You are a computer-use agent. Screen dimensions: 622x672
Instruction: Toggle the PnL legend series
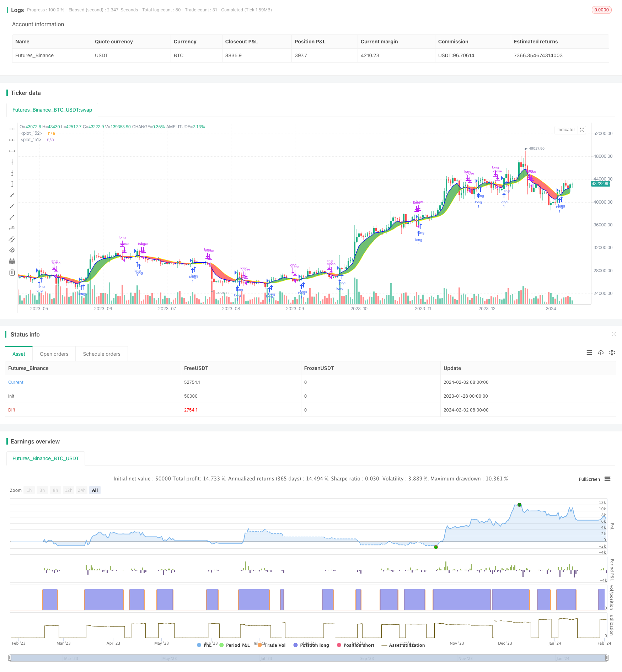[x=204, y=645]
